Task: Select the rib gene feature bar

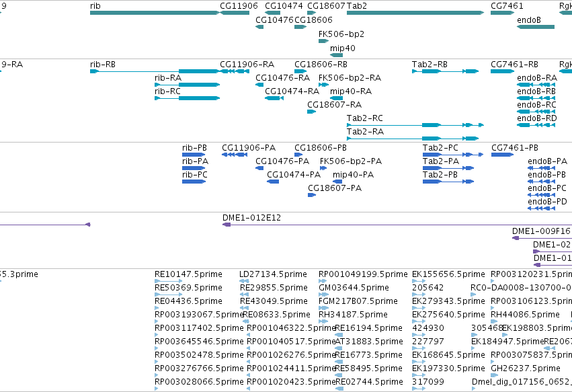Action: [155, 13]
